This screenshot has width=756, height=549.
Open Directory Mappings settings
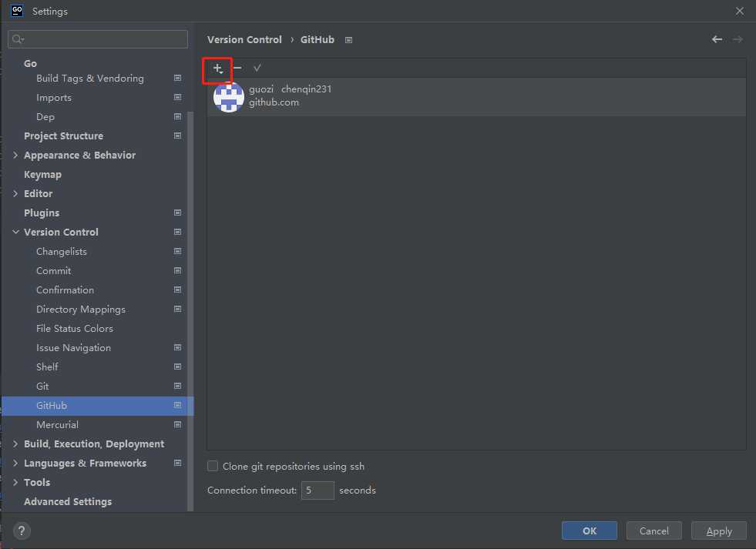pyautogui.click(x=80, y=310)
